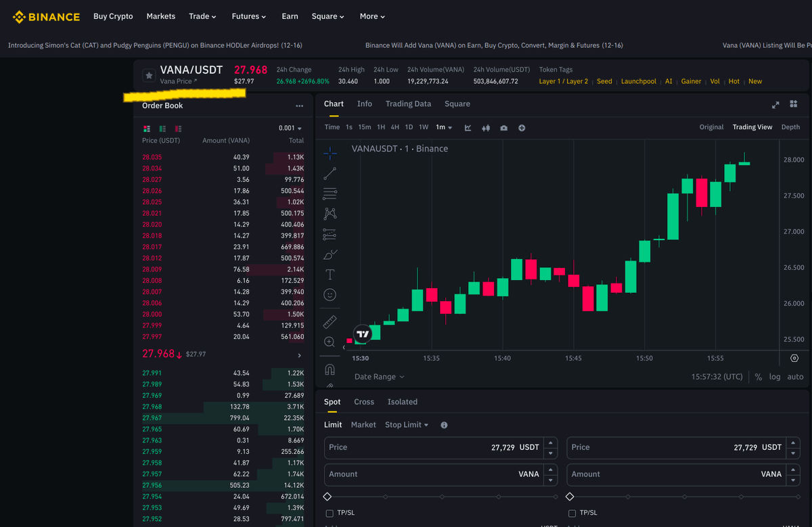Open limit order info icon
Image resolution: width=812 pixels, height=527 pixels.
point(444,425)
